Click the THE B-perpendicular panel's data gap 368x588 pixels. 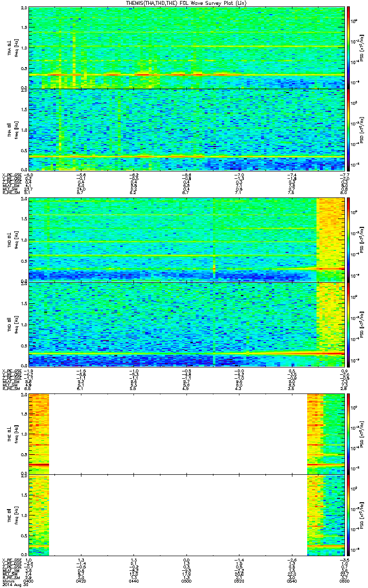click(x=178, y=433)
